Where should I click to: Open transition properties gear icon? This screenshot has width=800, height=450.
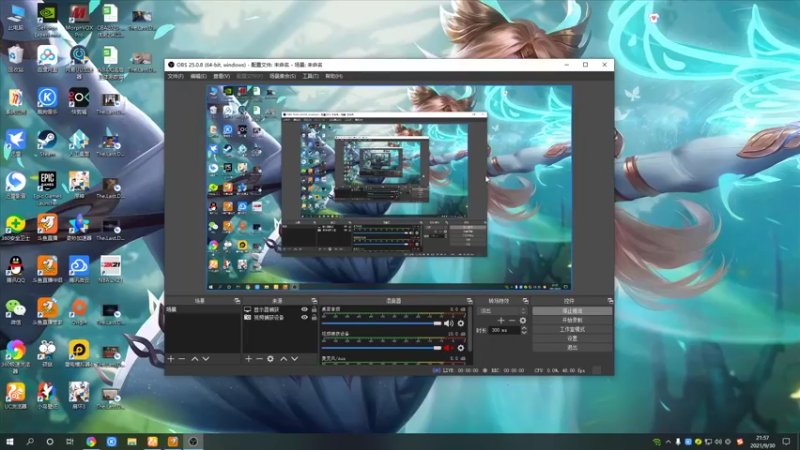pos(522,320)
